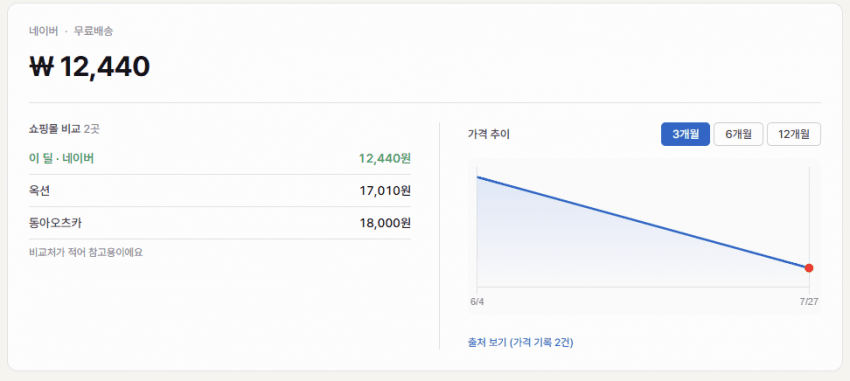Click the red current-price dot on chart

tap(809, 268)
